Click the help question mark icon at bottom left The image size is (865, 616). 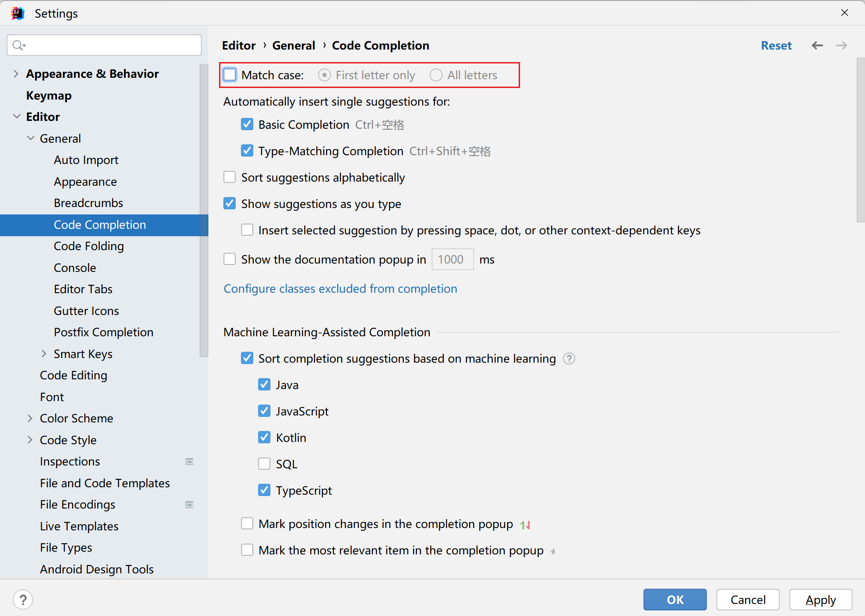tap(23, 600)
